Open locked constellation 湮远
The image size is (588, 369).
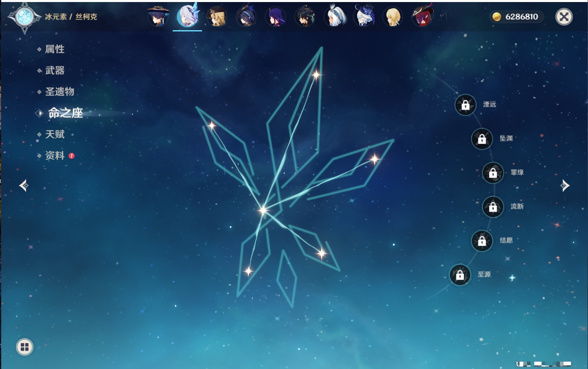coord(465,105)
